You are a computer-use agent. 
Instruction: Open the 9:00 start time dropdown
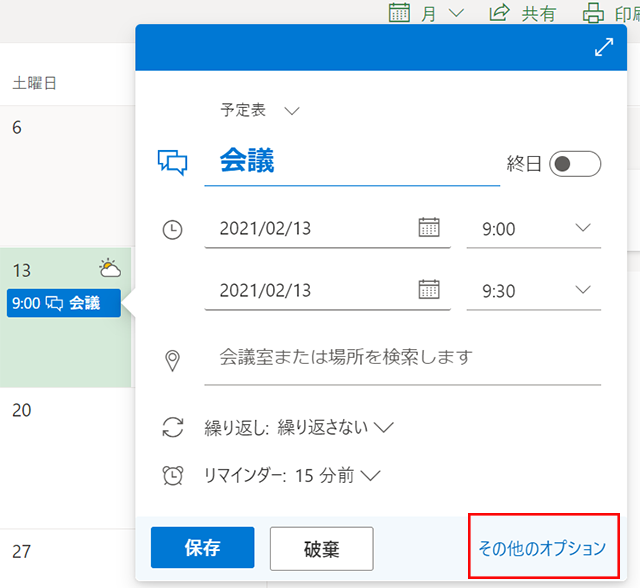click(533, 229)
